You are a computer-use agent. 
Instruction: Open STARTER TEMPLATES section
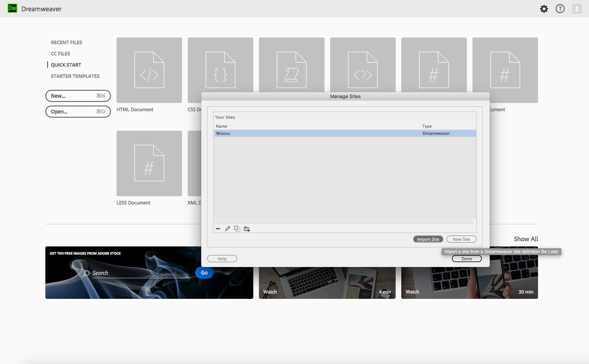[x=75, y=76]
